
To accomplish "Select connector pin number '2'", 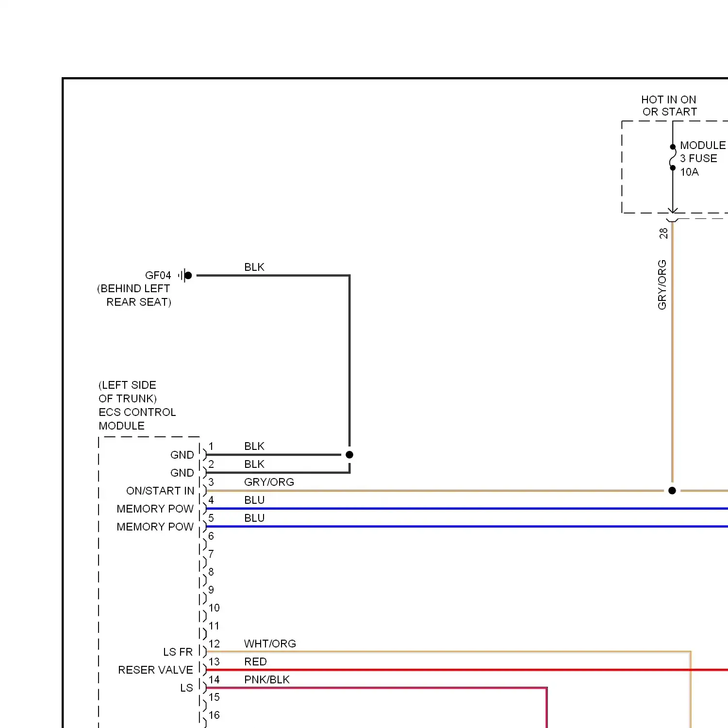I will (x=211, y=464).
